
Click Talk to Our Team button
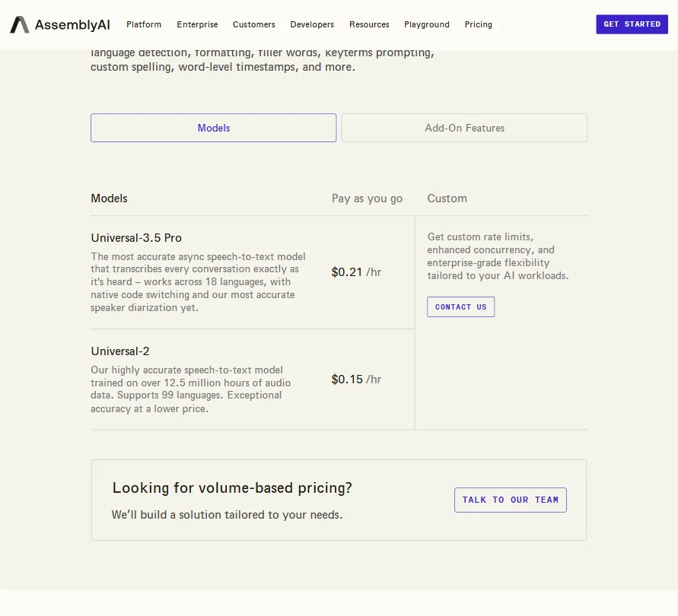click(511, 500)
